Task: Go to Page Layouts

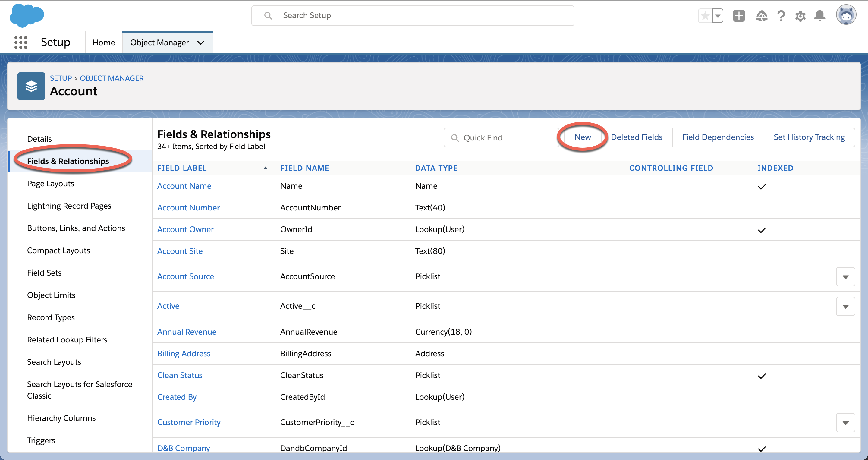Action: pyautogui.click(x=51, y=184)
